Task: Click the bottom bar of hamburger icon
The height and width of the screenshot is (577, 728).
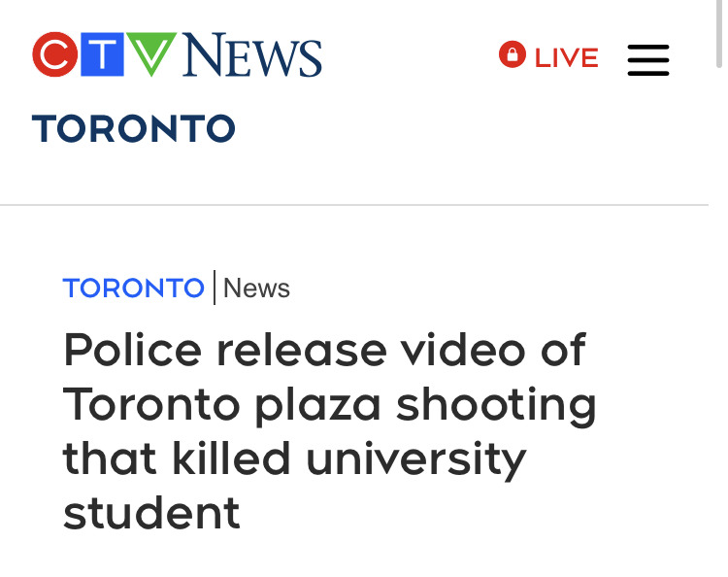Action: (648, 73)
